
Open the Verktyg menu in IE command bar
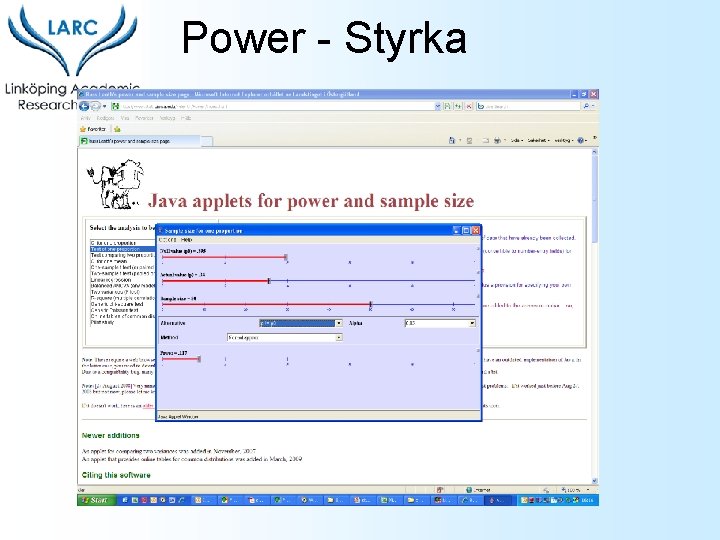pos(564,141)
